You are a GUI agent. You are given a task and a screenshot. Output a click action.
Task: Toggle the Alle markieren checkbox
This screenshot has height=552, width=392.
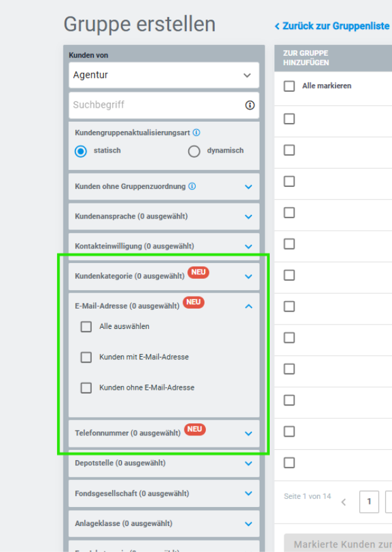(289, 86)
